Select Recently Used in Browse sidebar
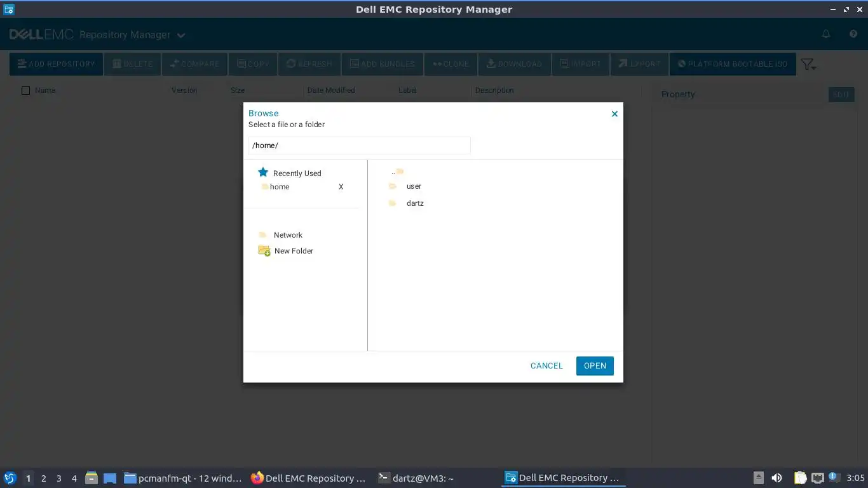The height and width of the screenshot is (488, 868). (297, 173)
